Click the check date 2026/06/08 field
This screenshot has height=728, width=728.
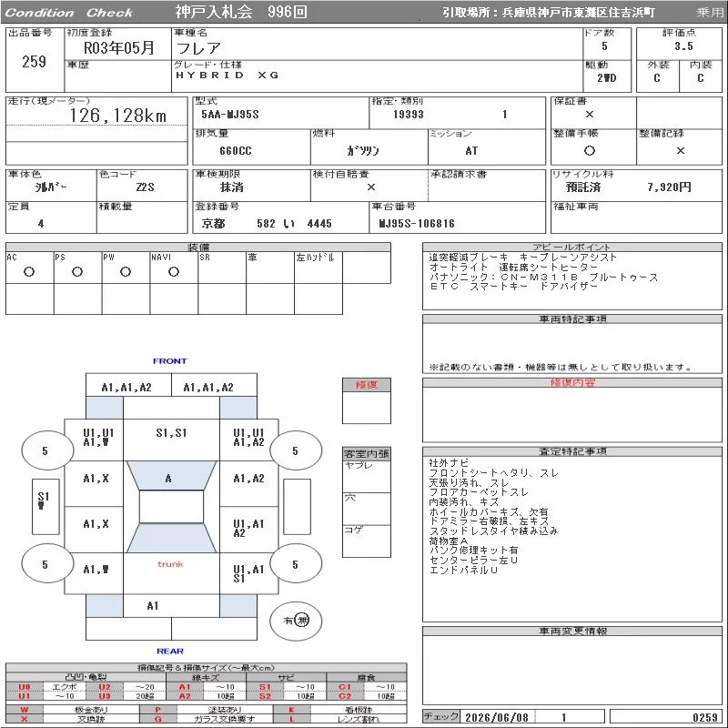point(497,717)
